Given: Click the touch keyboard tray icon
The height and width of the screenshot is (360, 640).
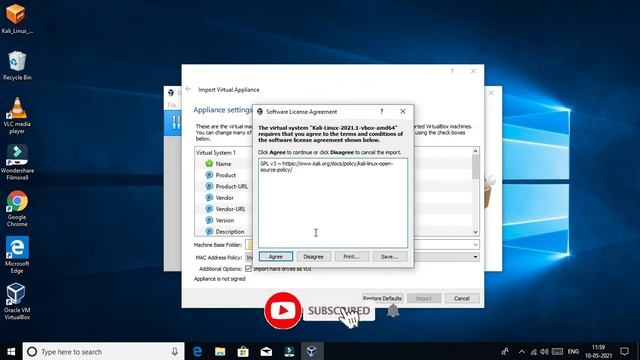Looking at the screenshot, I should click(557, 351).
